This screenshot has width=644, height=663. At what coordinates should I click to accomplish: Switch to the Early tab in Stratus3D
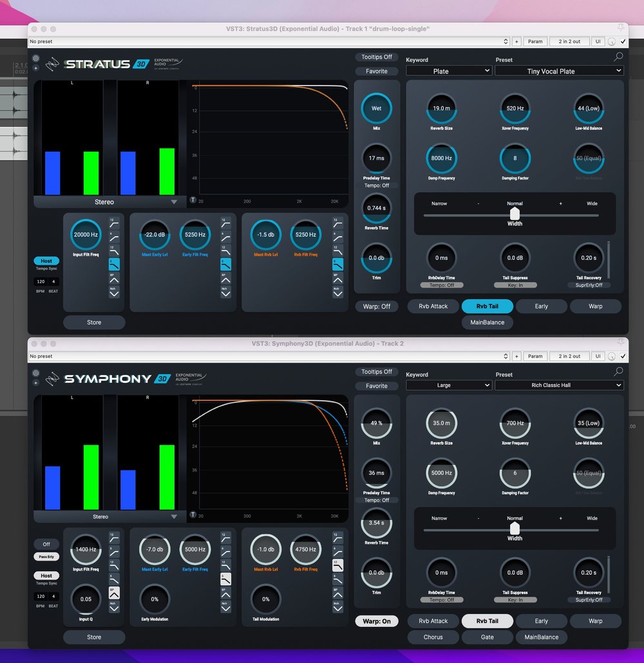click(541, 306)
